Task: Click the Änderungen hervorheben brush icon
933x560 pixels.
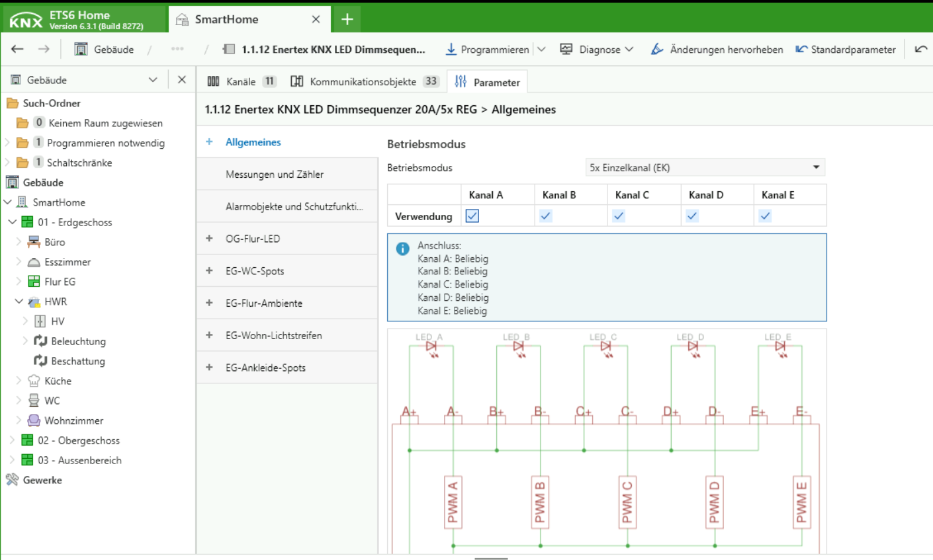Action: point(656,50)
